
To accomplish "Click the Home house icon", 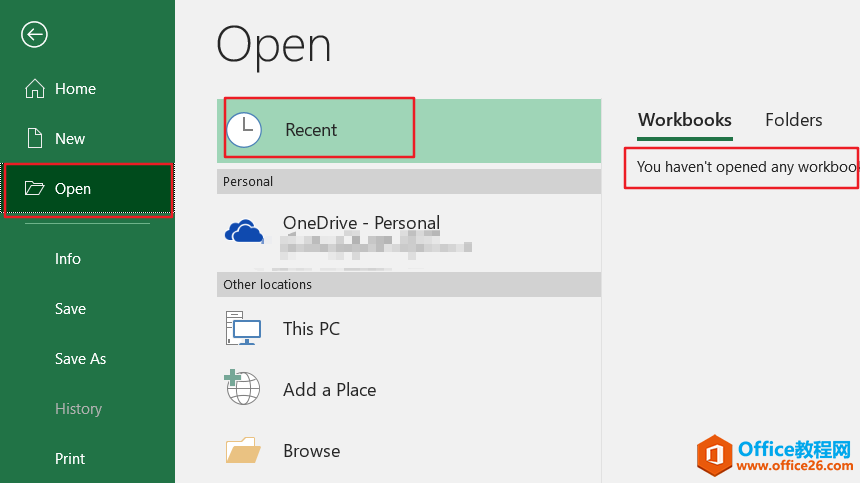I will tap(35, 89).
